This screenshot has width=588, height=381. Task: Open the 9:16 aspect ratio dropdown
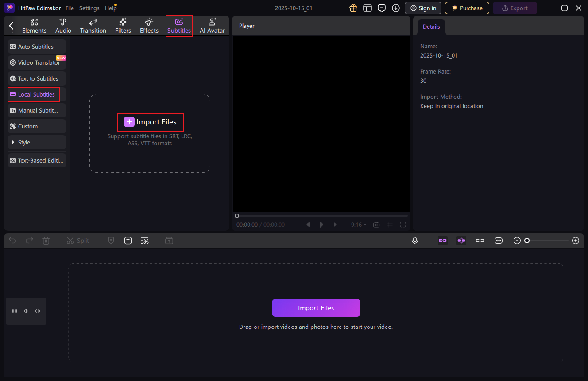[x=359, y=225]
